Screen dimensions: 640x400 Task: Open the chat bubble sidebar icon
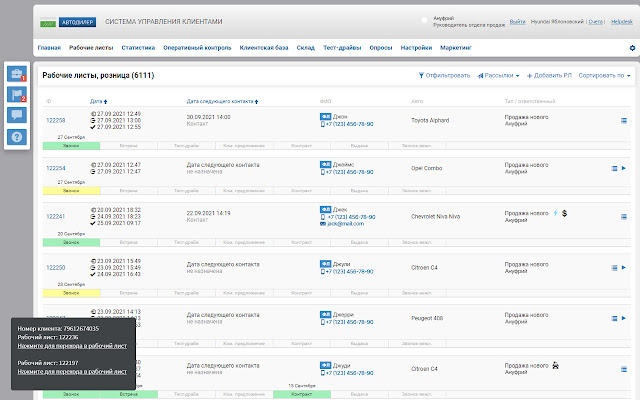coord(17,115)
